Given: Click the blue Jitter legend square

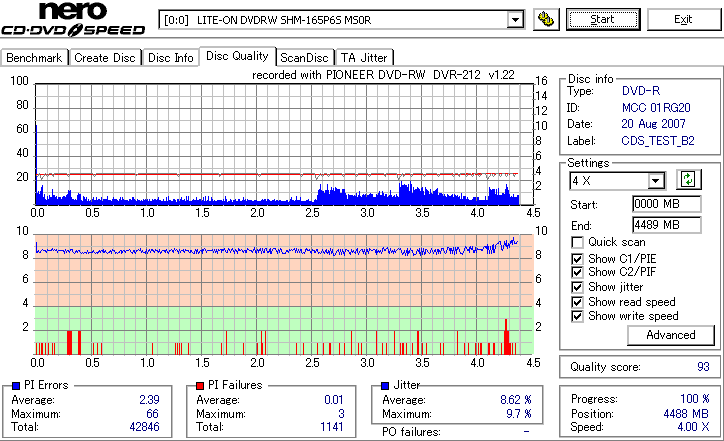Looking at the screenshot, I should [385, 386].
